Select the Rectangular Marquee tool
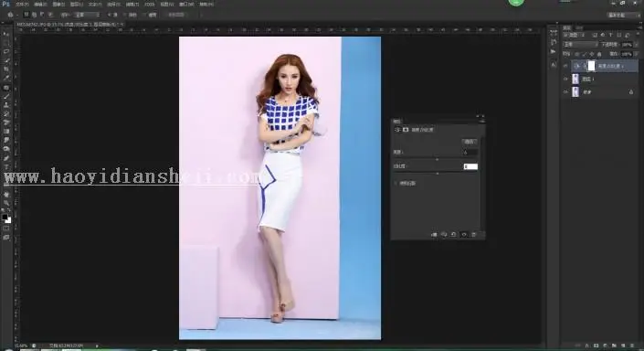 pos(6,43)
